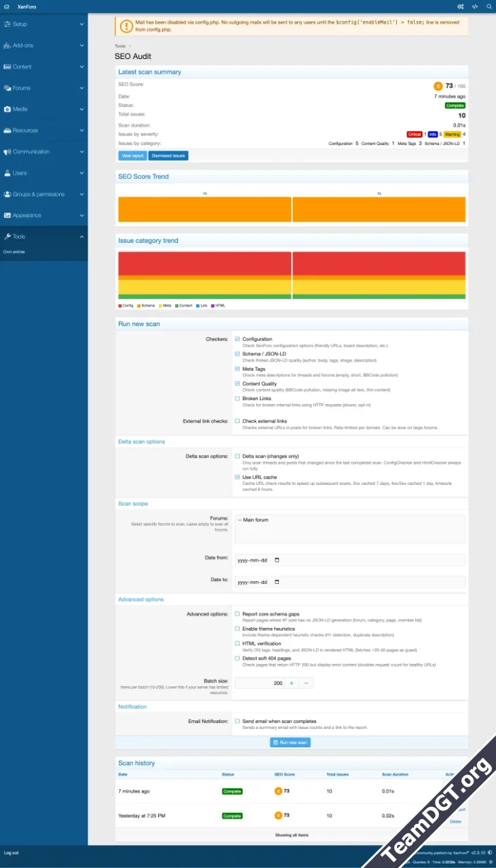
Task: Click the View report button
Action: tap(132, 156)
